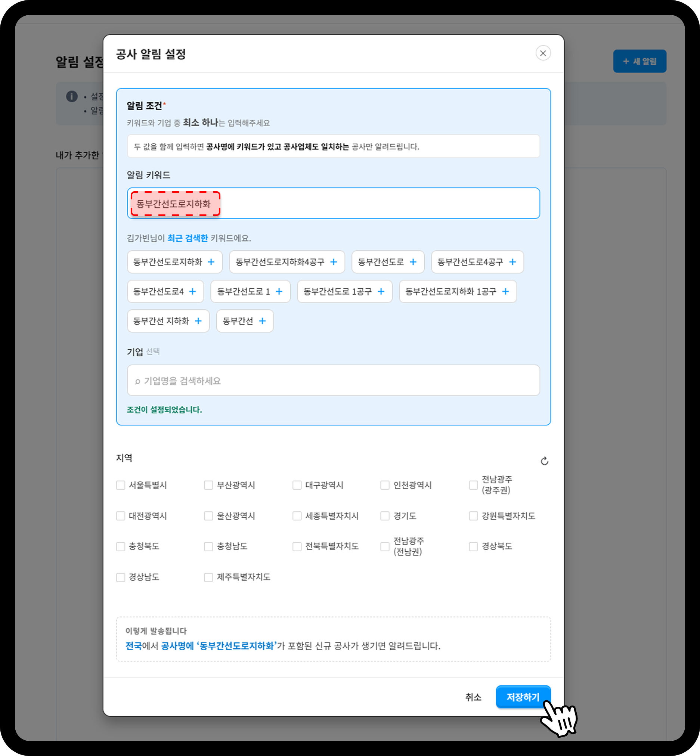This screenshot has width=700, height=756.
Task: Reset region selection with the refresh icon
Action: pyautogui.click(x=544, y=461)
